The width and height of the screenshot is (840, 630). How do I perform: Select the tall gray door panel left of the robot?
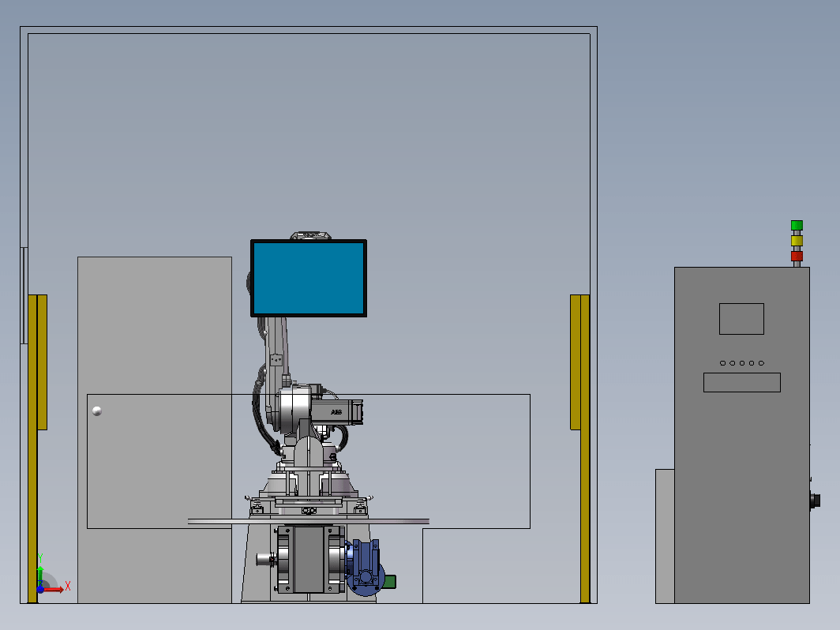pos(155,430)
